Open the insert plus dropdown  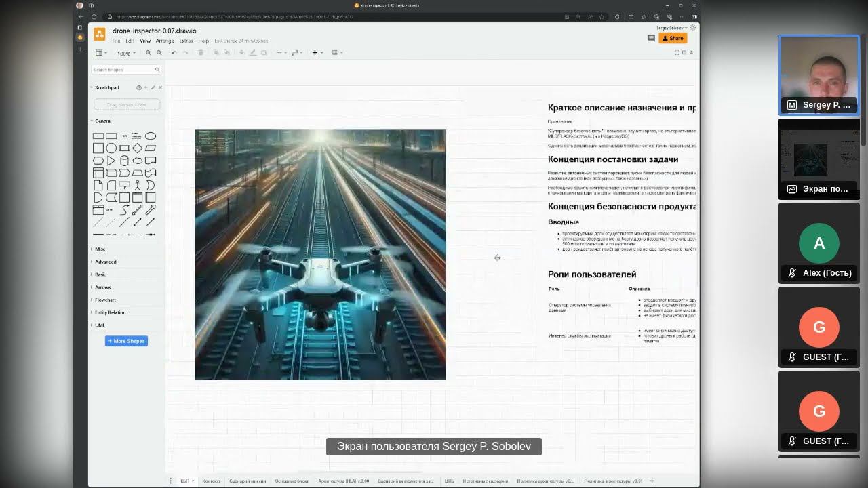point(317,52)
